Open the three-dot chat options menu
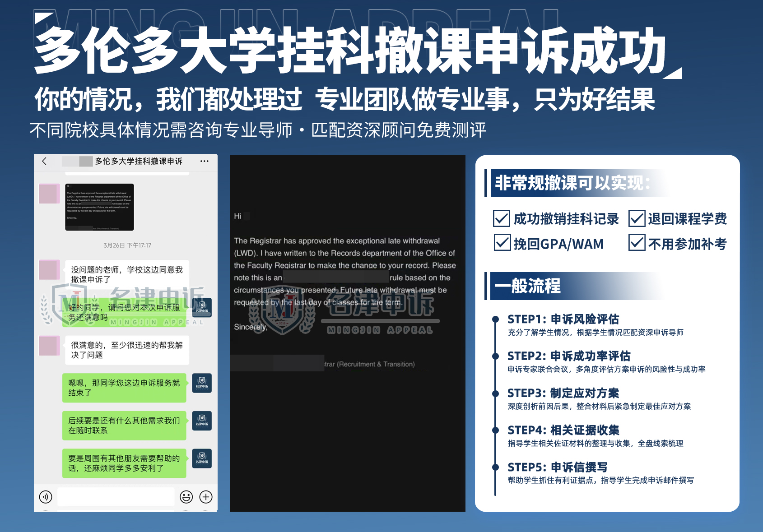Viewport: 763px width, 532px height. [204, 161]
